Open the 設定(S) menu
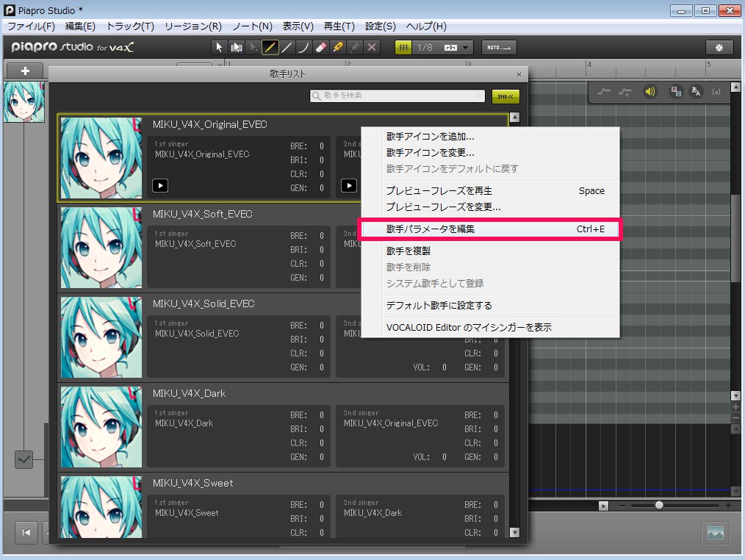 tap(380, 26)
